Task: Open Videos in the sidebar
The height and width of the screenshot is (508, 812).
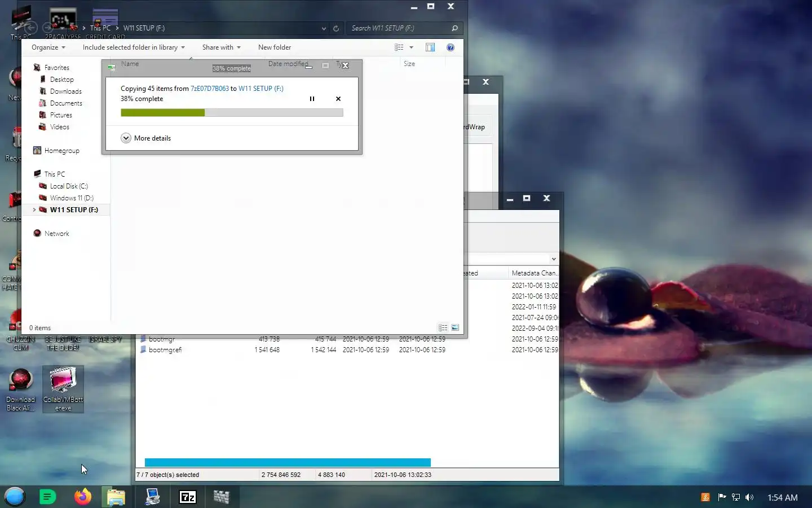Action: point(54,127)
